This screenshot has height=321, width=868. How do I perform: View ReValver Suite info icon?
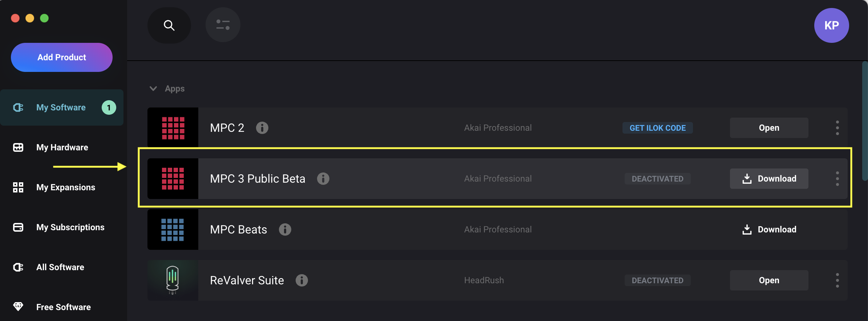click(x=302, y=280)
